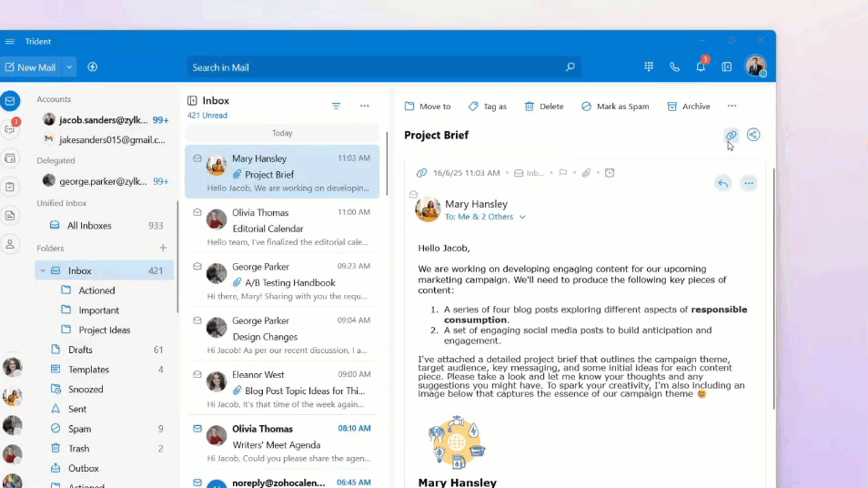Toggle read status on Editorial Calendar email

[197, 212]
